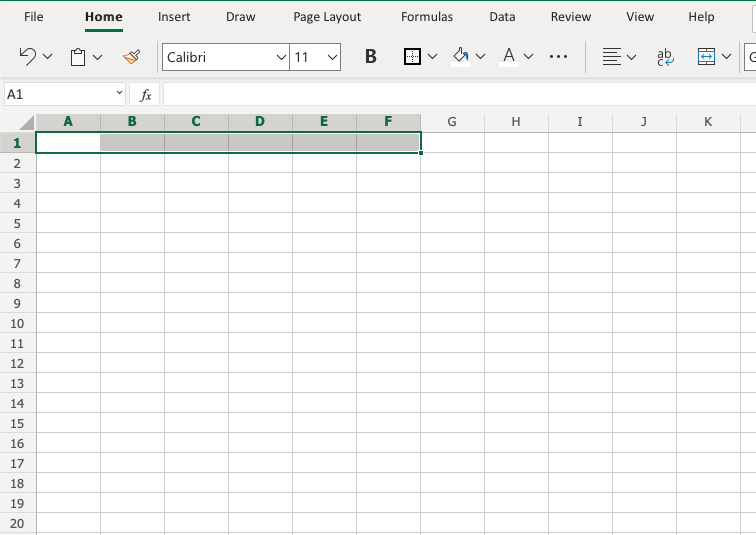Screen dimensions: 756x535
Task: Open the More font options ellipsis
Action: tap(559, 57)
